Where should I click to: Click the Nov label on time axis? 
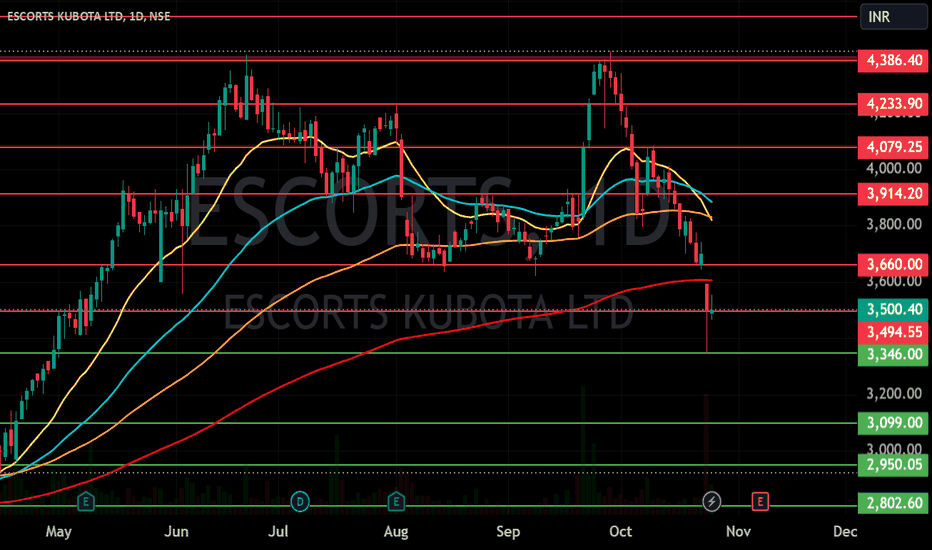[738, 531]
